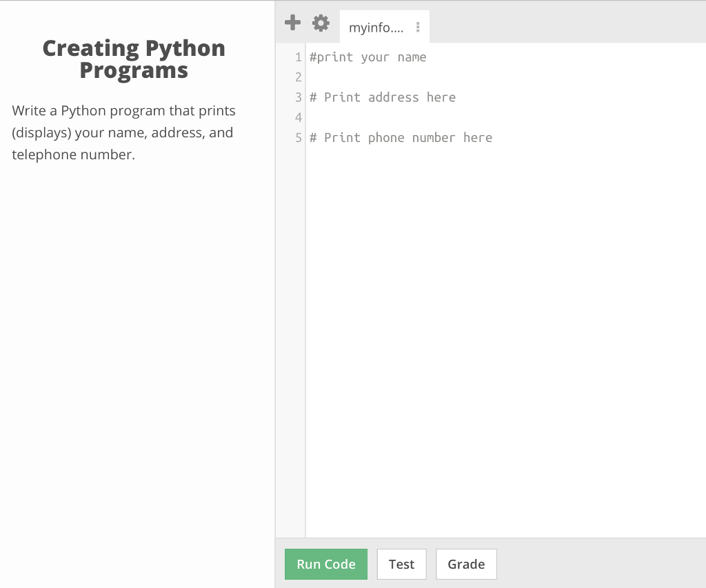Select the myinfo tab in the editor

376,28
